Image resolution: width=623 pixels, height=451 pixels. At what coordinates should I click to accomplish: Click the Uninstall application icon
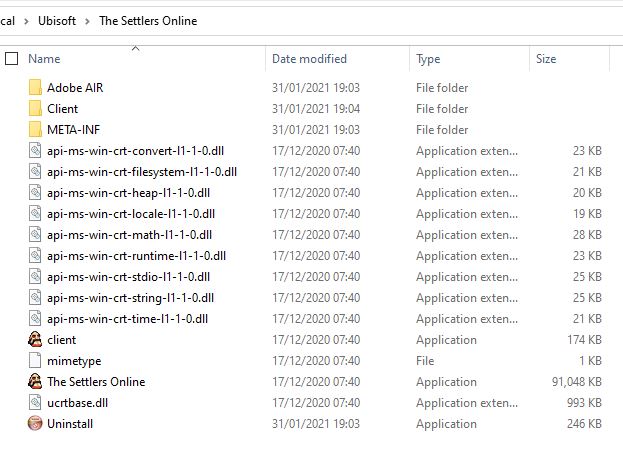[36, 424]
